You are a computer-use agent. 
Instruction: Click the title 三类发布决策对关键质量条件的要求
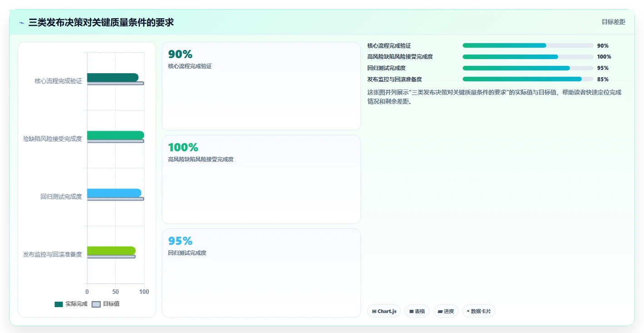[x=101, y=22]
